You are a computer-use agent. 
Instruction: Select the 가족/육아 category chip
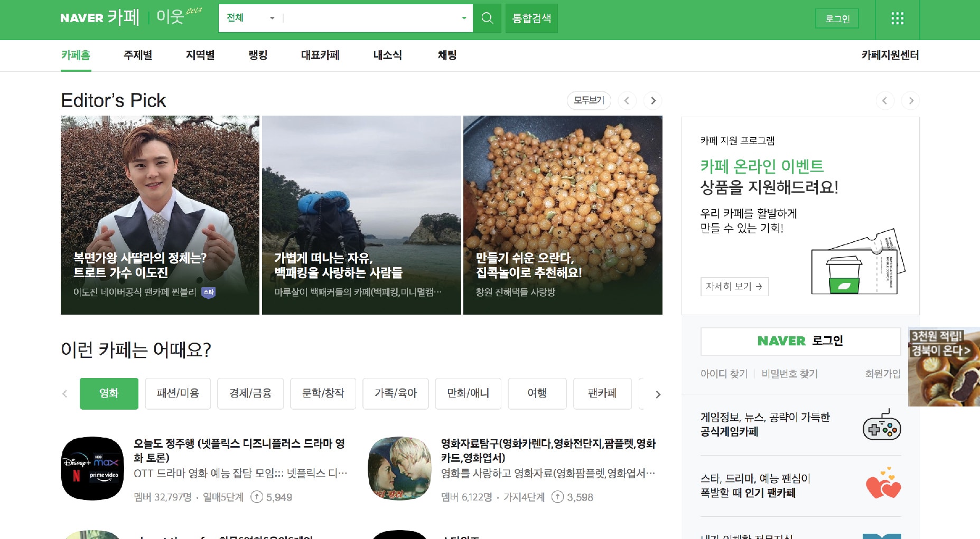(396, 393)
